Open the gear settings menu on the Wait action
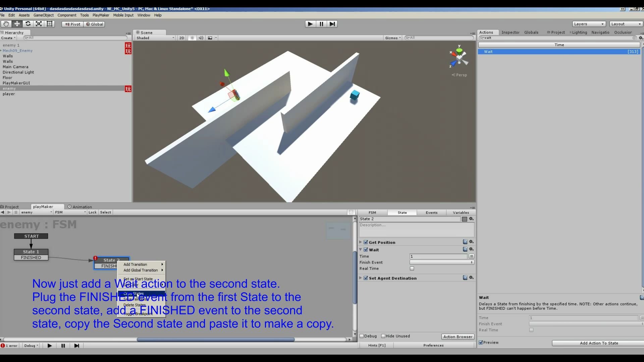 tap(471, 249)
